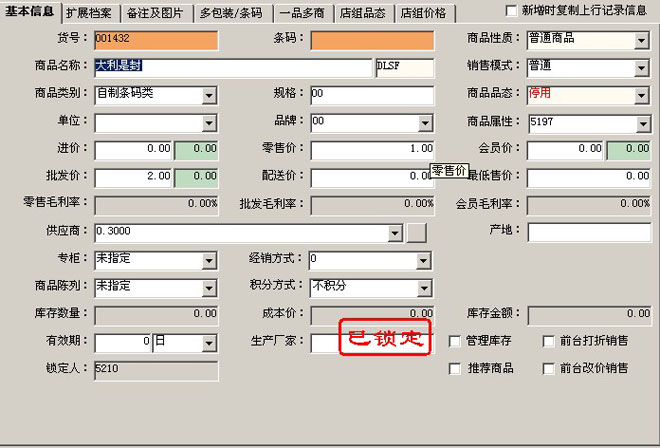Screen dimensions: 660x448
Task: Expand the 商品性质 dropdown
Action: tap(641, 41)
